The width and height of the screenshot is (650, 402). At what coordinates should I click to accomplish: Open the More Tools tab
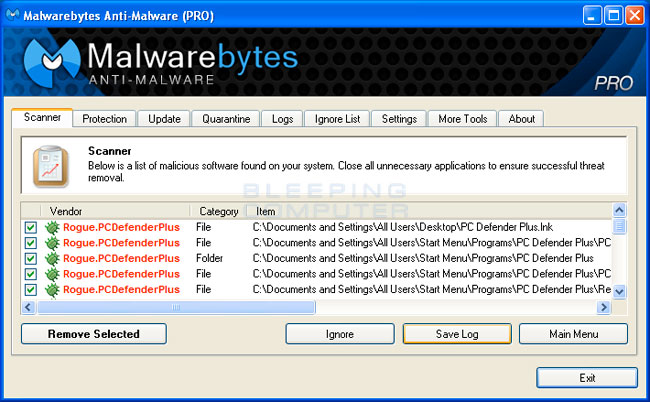pos(463,119)
